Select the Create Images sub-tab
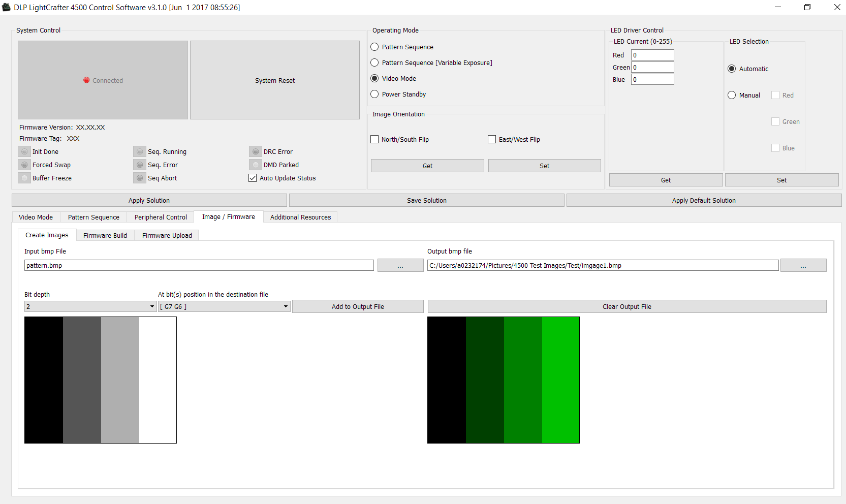The width and height of the screenshot is (846, 504). click(47, 235)
